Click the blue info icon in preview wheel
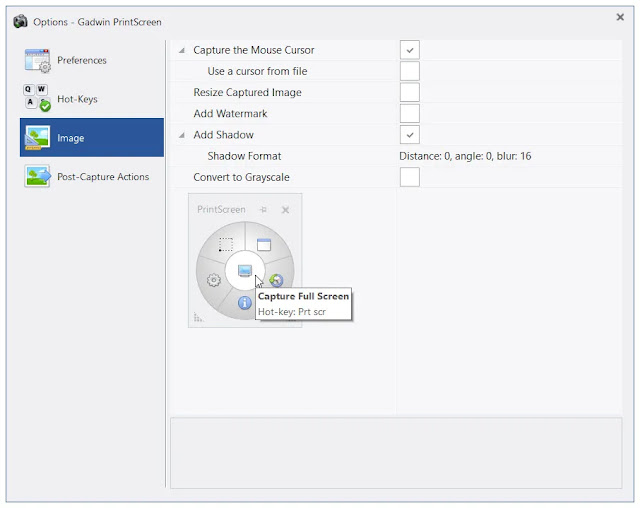Screen dimensions: 640x508 pyautogui.click(x=244, y=303)
